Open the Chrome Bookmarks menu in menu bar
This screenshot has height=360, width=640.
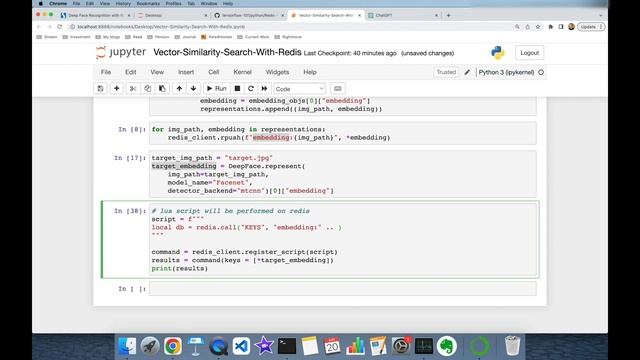(x=148, y=4)
